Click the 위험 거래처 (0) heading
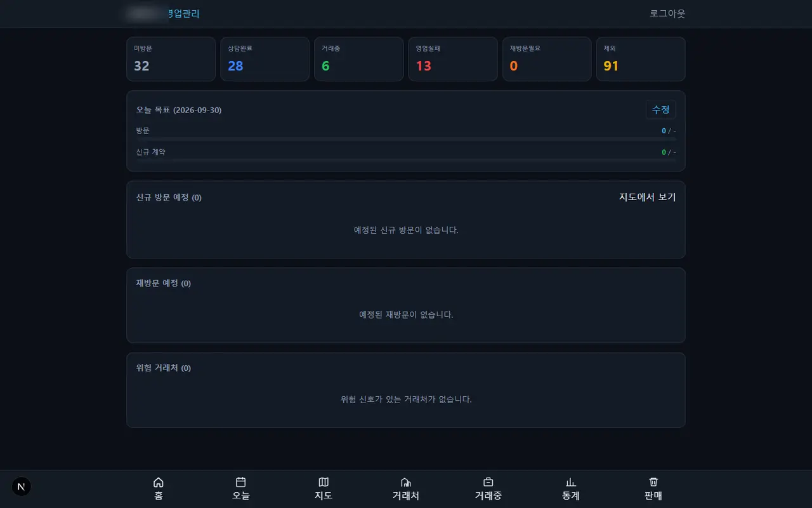This screenshot has width=812, height=508. point(164,368)
